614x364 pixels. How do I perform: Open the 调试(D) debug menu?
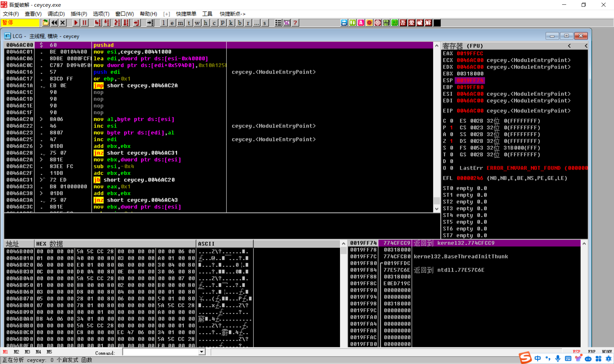(56, 14)
